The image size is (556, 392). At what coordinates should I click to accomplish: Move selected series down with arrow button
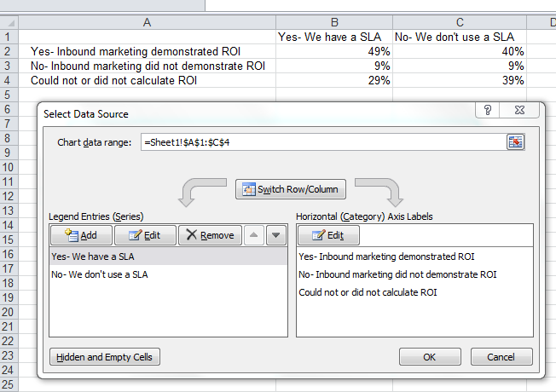(275, 235)
